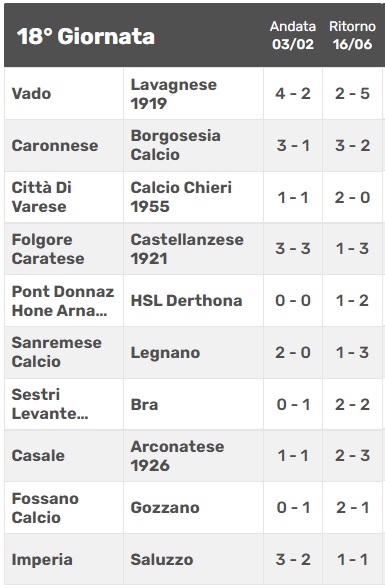Select Borgosesia Calcio team name
Image resolution: width=385 pixels, height=588 pixels.
(175, 146)
